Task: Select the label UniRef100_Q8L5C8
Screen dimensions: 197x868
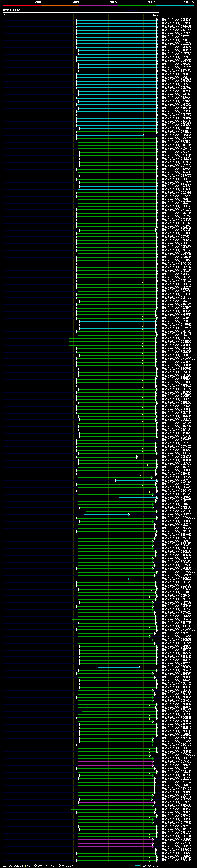Action: click(x=176, y=463)
